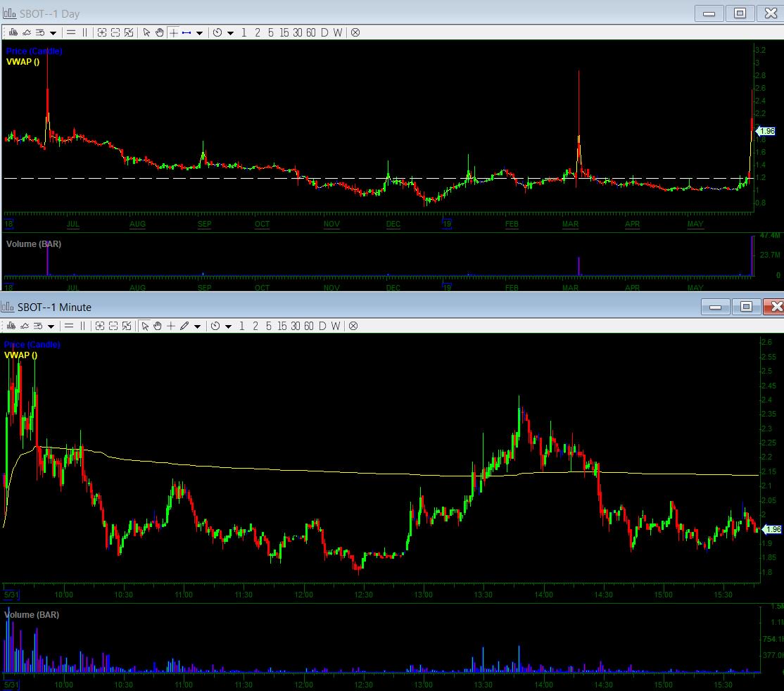Image resolution: width=784 pixels, height=691 pixels.
Task: Select vertical lines tool in 1 Day toolbar
Action: (x=84, y=32)
